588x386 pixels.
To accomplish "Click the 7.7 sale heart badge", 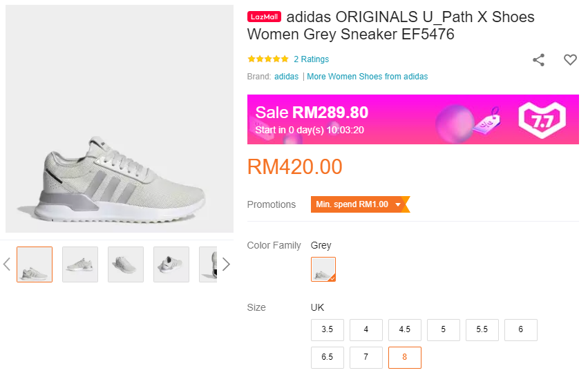I will (x=542, y=119).
